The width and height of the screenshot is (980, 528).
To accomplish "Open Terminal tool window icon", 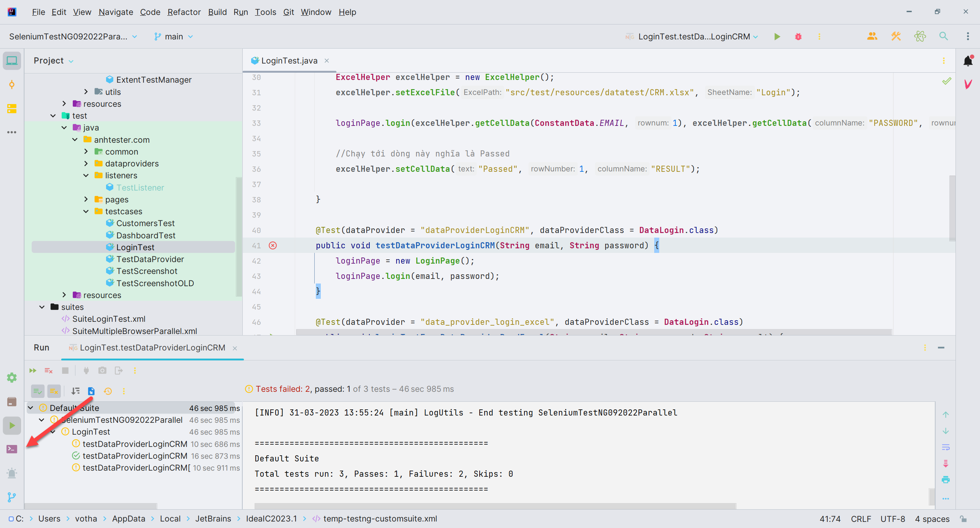I will click(12, 449).
